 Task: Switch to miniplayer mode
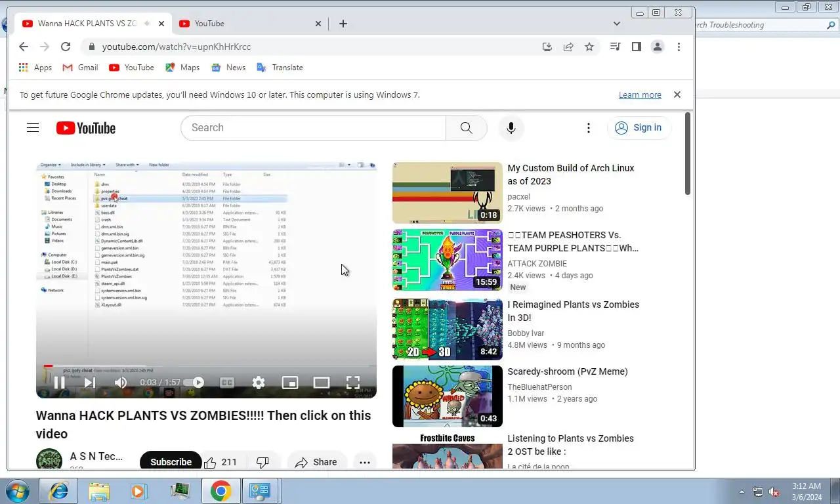(290, 383)
